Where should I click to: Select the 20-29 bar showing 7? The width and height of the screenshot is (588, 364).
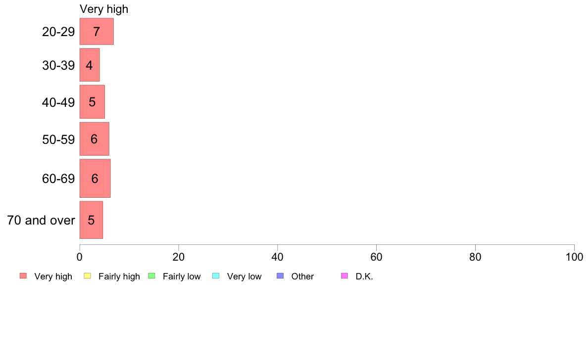click(97, 32)
